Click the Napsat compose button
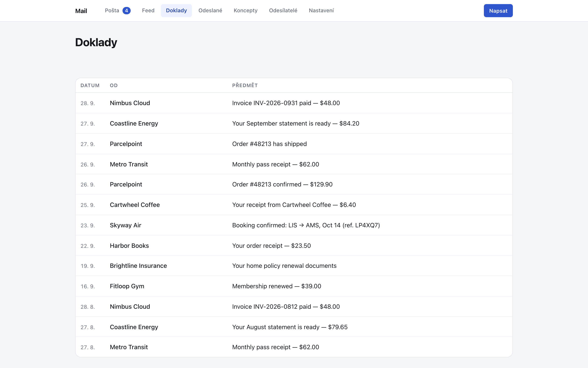 (498, 11)
